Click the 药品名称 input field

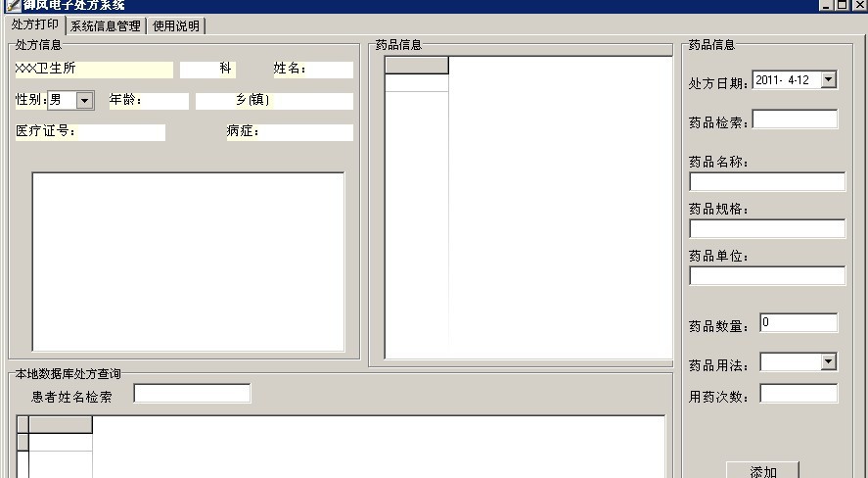(x=767, y=181)
